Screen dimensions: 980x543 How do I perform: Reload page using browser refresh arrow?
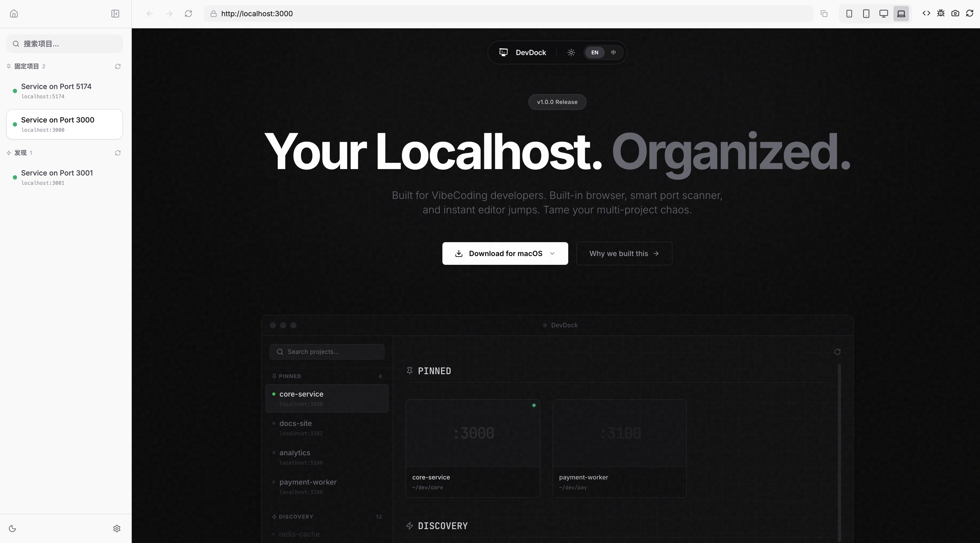click(x=188, y=14)
